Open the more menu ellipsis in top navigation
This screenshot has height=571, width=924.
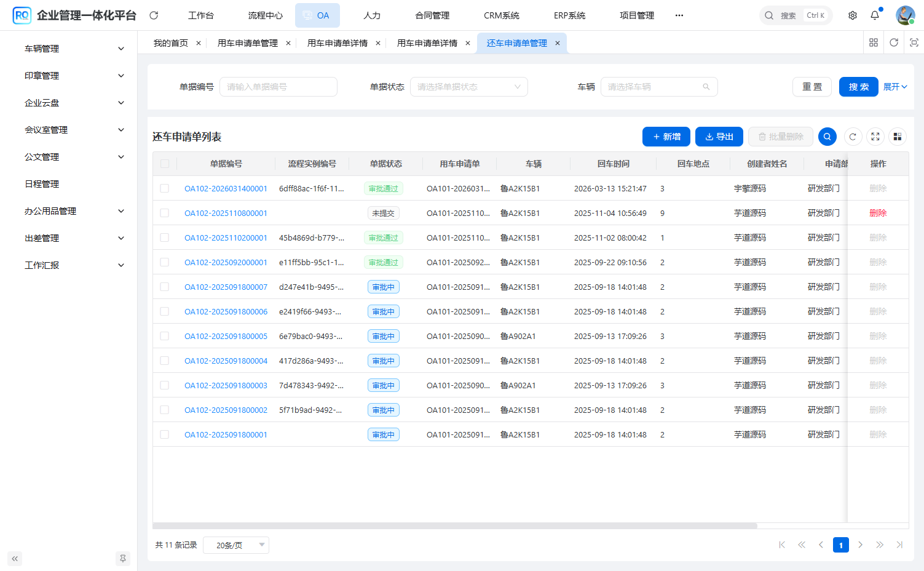tap(679, 15)
